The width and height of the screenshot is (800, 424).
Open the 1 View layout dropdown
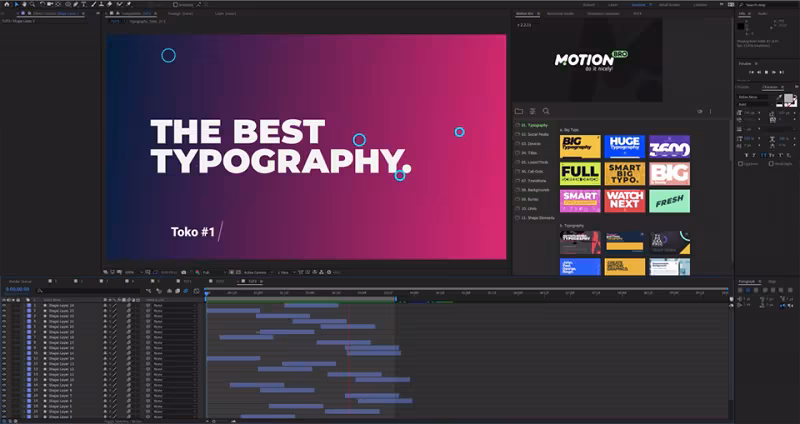(x=285, y=272)
